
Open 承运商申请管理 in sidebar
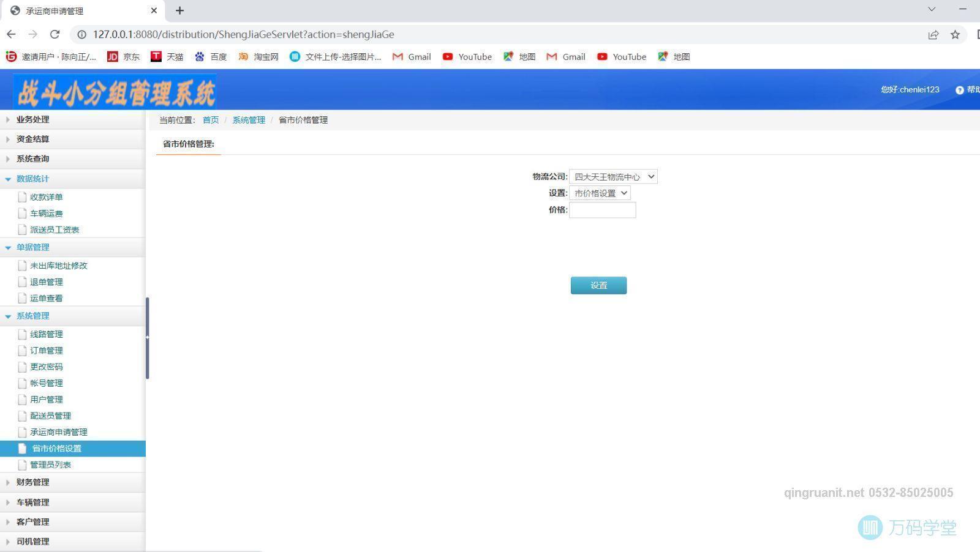59,432
